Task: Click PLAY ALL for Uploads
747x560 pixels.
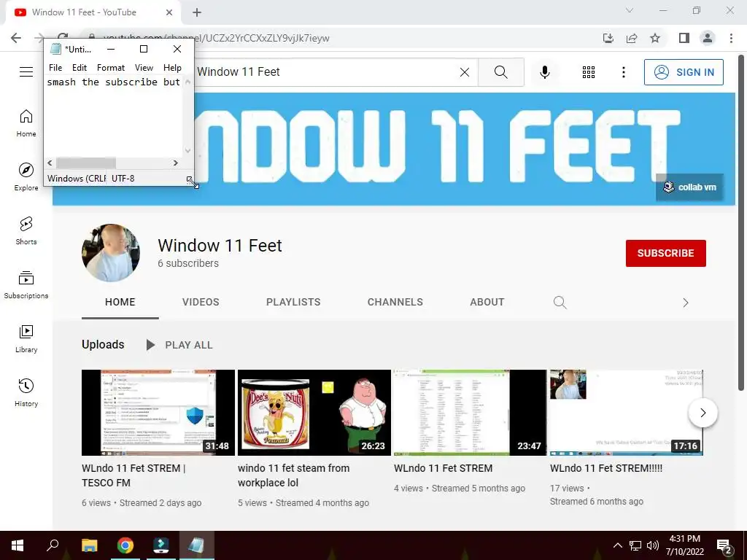Action: [179, 345]
